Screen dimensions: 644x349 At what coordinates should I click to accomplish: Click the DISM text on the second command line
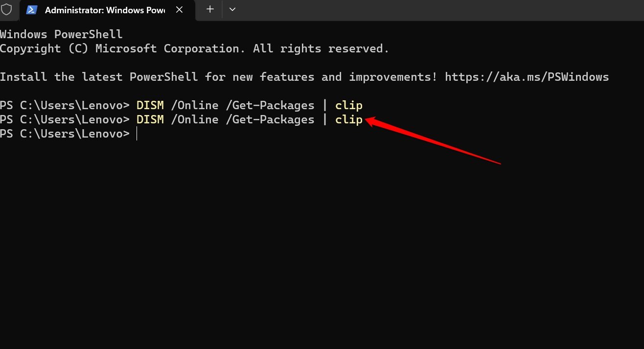pyautogui.click(x=150, y=119)
